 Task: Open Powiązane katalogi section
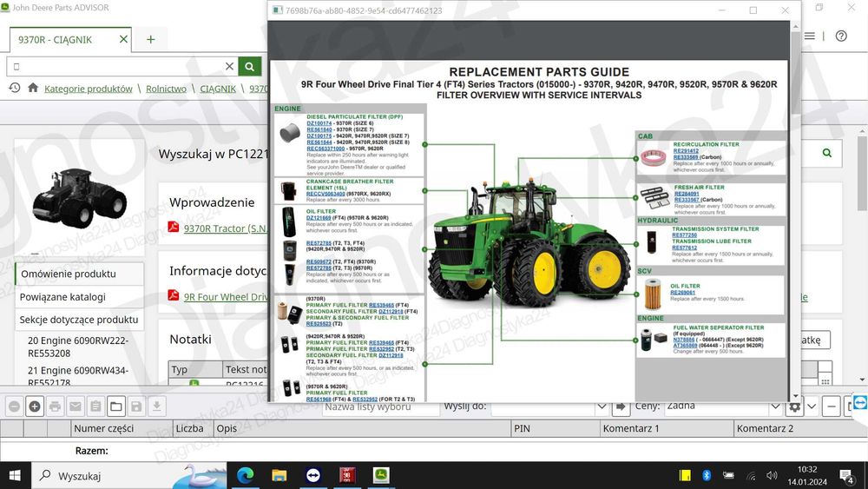[x=80, y=297]
